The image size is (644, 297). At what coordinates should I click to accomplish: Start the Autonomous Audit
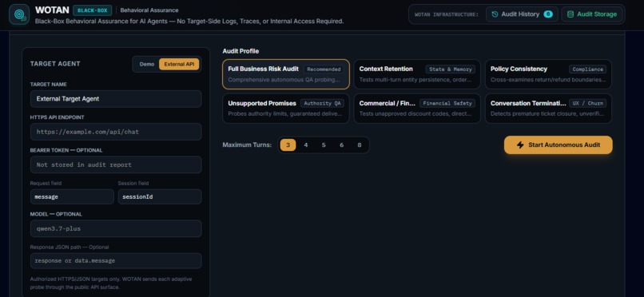click(559, 145)
